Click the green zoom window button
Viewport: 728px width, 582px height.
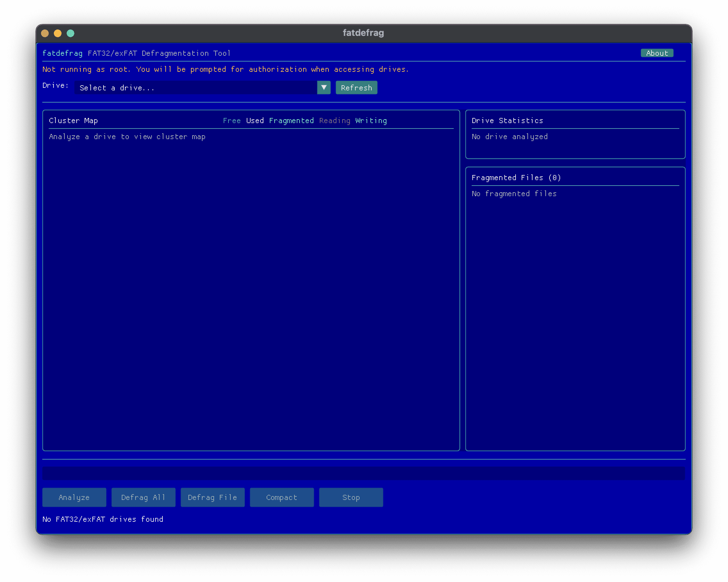(70, 33)
